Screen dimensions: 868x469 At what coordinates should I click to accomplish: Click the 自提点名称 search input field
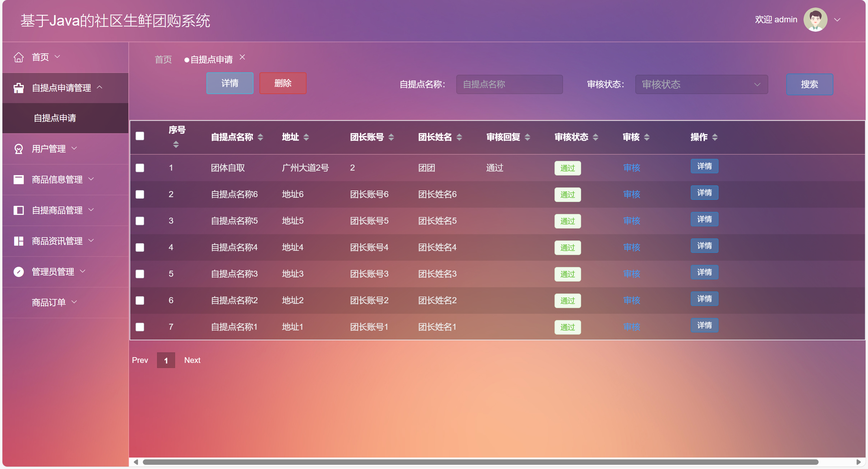[x=509, y=84]
